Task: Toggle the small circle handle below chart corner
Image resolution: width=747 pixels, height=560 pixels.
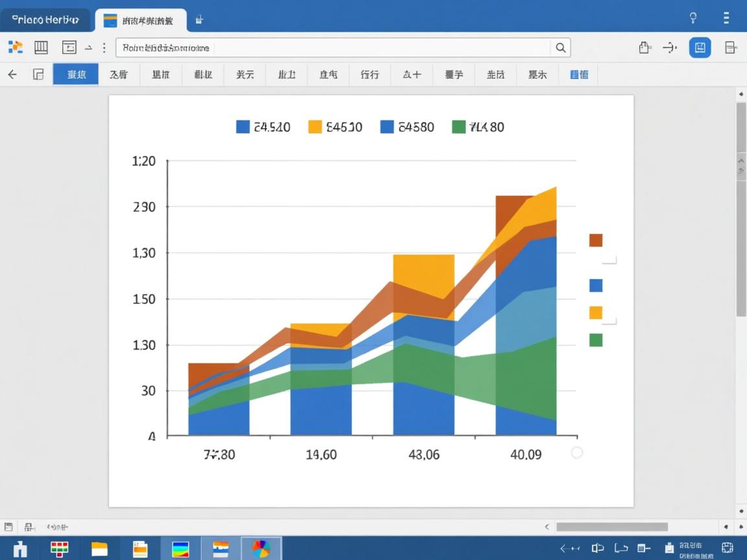Action: pyautogui.click(x=576, y=452)
